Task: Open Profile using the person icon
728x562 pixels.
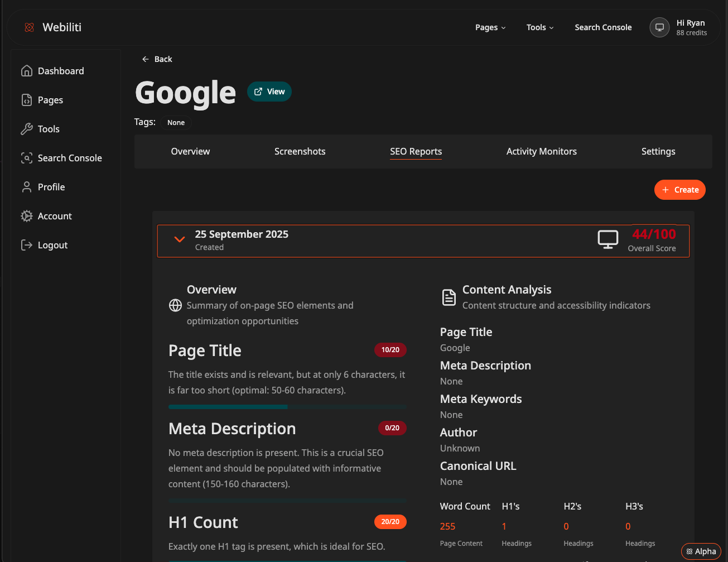Action: 26,187
